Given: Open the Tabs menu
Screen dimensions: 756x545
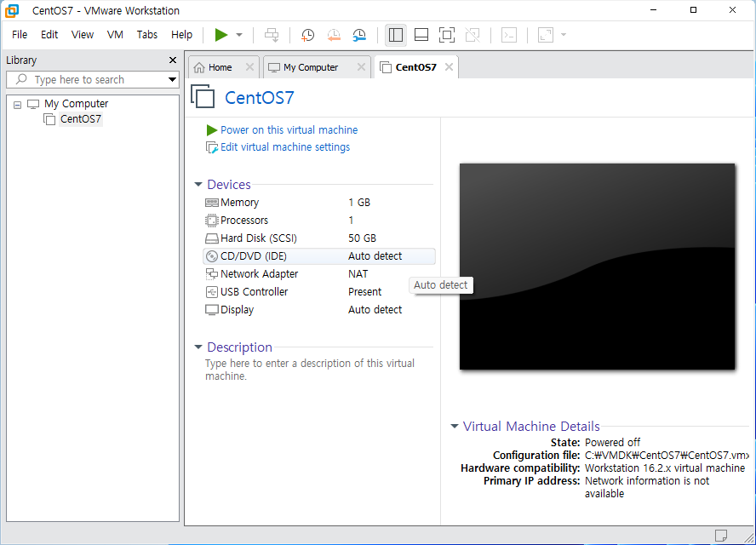Looking at the screenshot, I should pos(147,35).
